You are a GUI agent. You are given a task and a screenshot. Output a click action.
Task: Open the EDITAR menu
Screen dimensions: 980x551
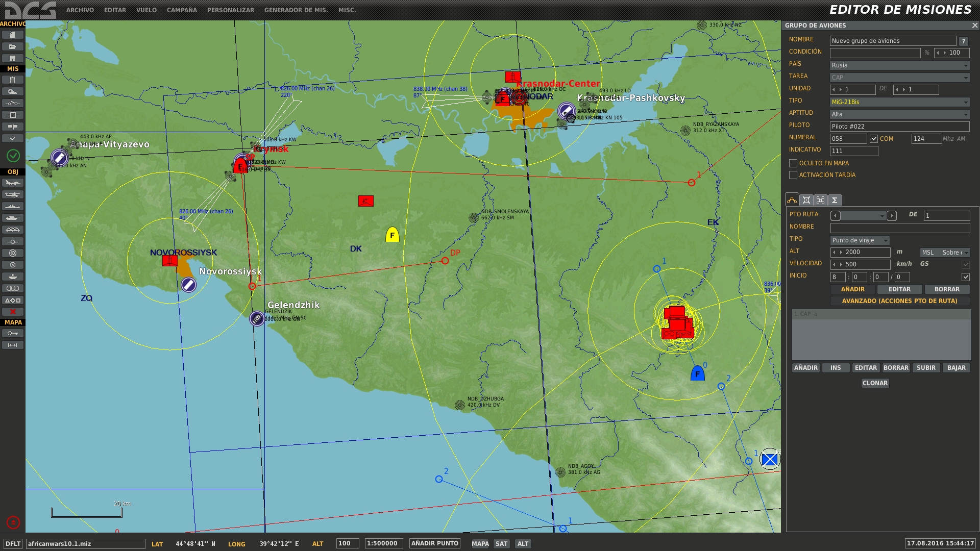(115, 10)
